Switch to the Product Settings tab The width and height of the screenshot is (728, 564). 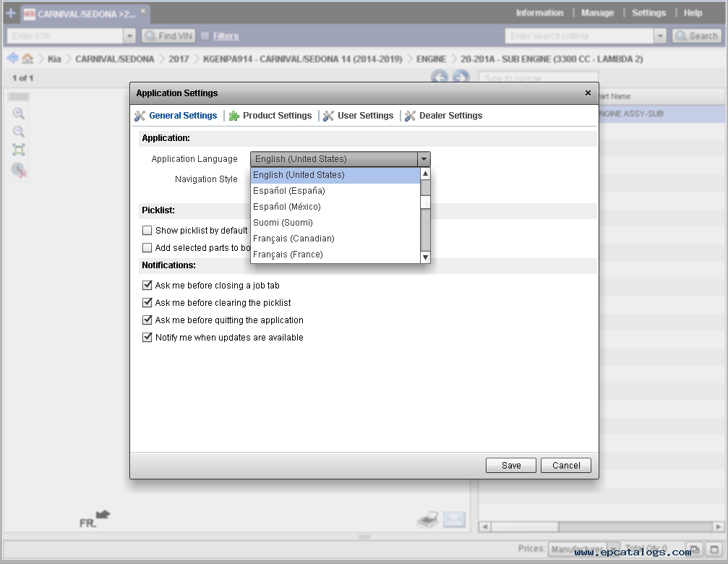point(270,116)
